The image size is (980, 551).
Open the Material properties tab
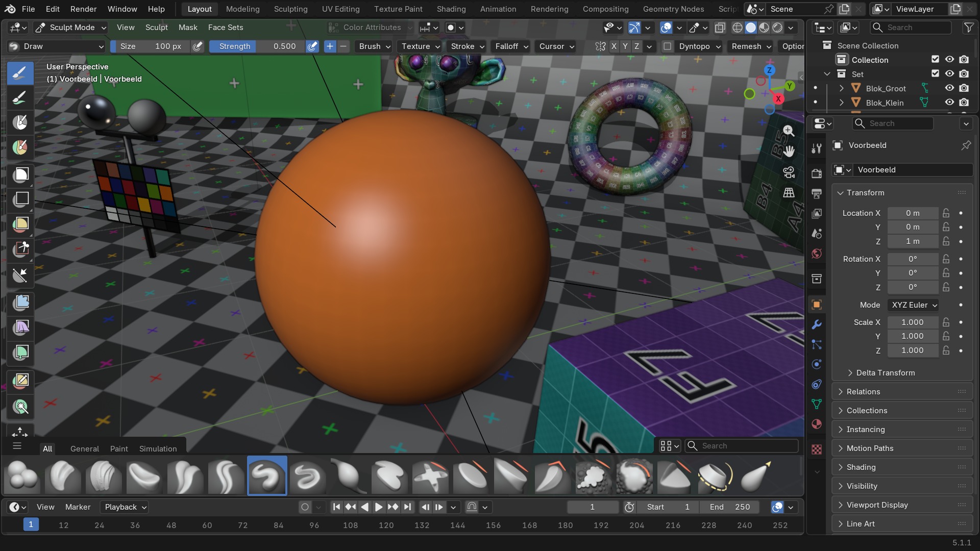(x=817, y=424)
